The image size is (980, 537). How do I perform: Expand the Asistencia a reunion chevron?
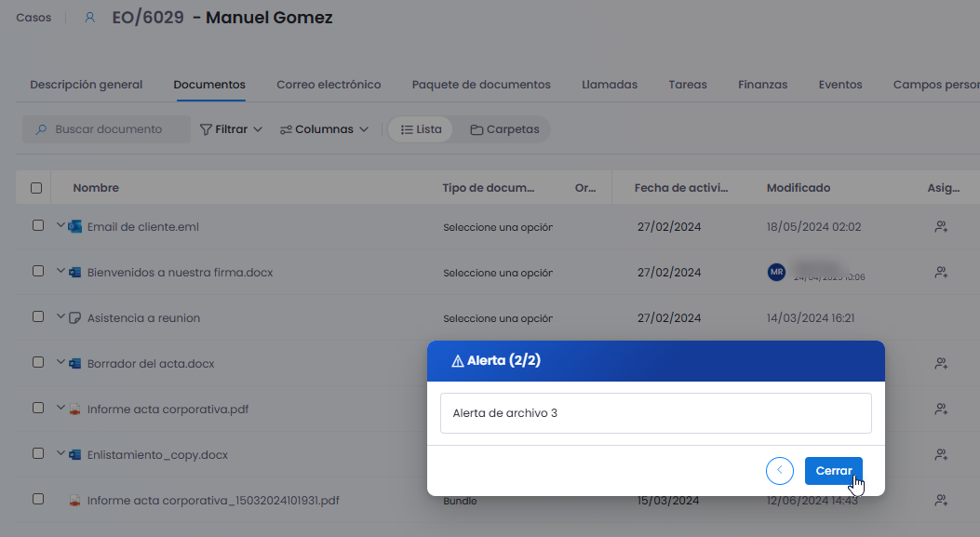click(x=60, y=316)
